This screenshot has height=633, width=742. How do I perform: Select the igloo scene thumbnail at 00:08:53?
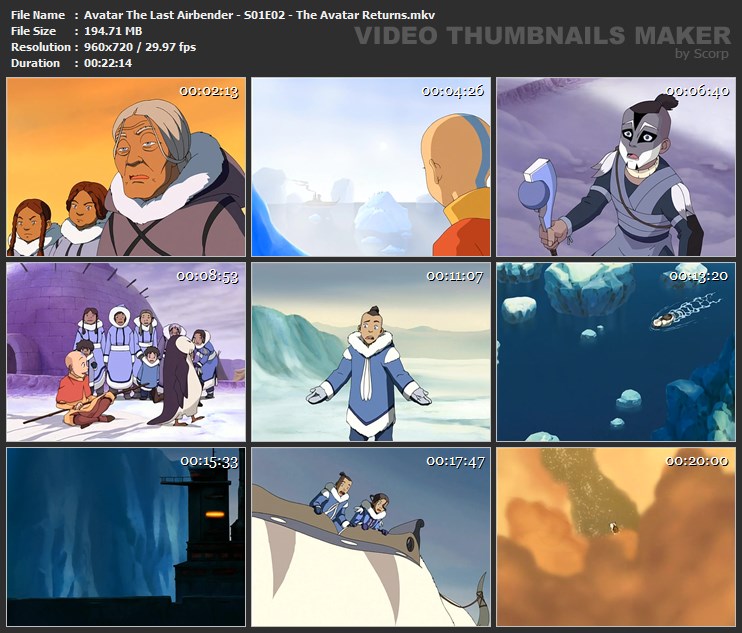(x=126, y=352)
